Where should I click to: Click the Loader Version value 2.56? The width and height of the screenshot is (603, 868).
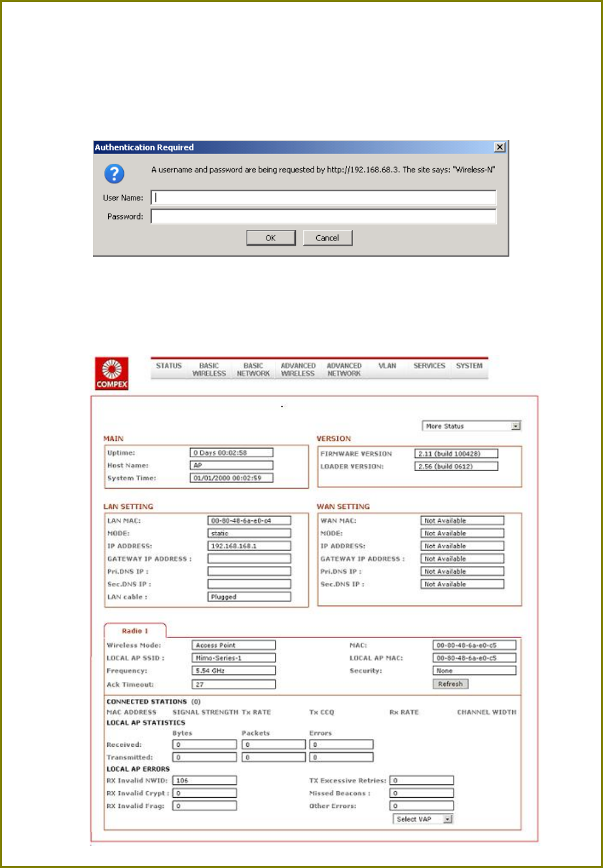[457, 466]
